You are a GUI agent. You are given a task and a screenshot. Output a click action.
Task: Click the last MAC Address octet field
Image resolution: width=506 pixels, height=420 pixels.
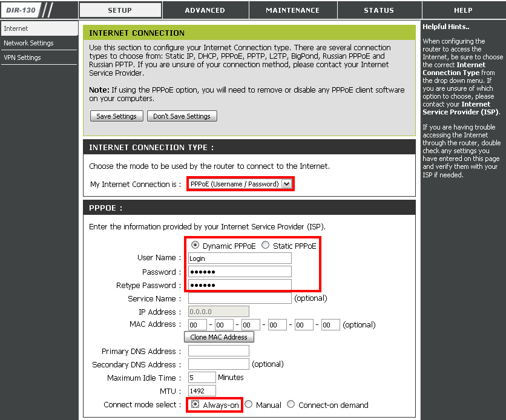[330, 325]
